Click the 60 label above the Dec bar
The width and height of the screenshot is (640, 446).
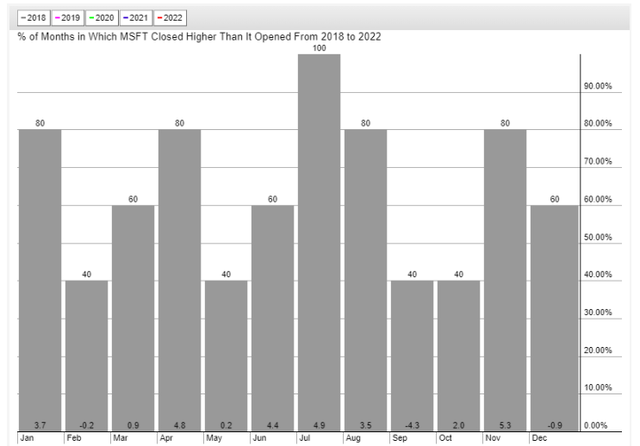click(x=554, y=199)
